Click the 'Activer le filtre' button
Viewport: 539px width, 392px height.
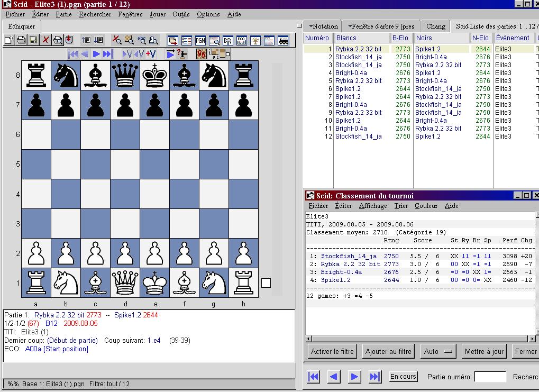(x=332, y=351)
